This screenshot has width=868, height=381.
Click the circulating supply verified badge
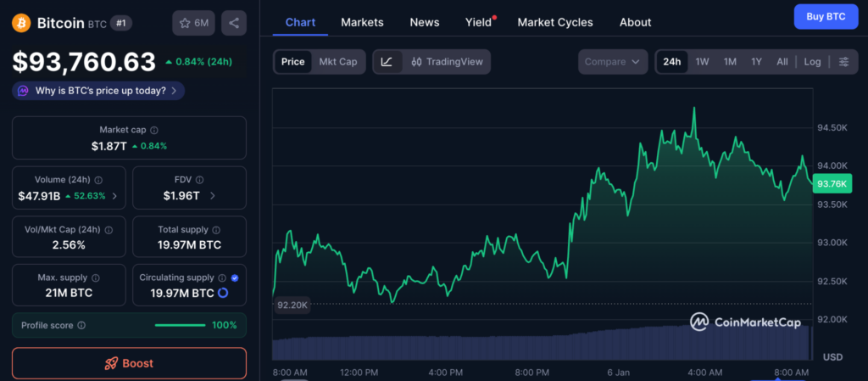(235, 277)
